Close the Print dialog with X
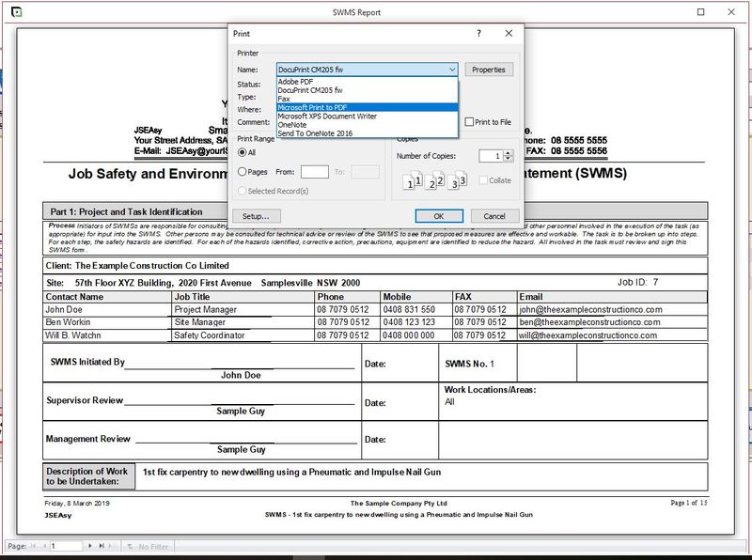The width and height of the screenshot is (752, 560). (x=509, y=33)
